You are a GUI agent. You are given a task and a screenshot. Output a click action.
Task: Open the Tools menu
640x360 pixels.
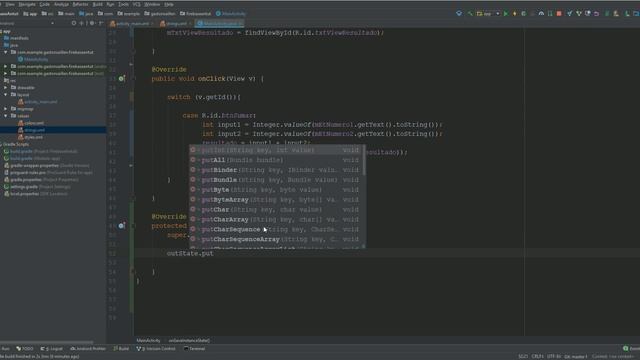pos(123,4)
